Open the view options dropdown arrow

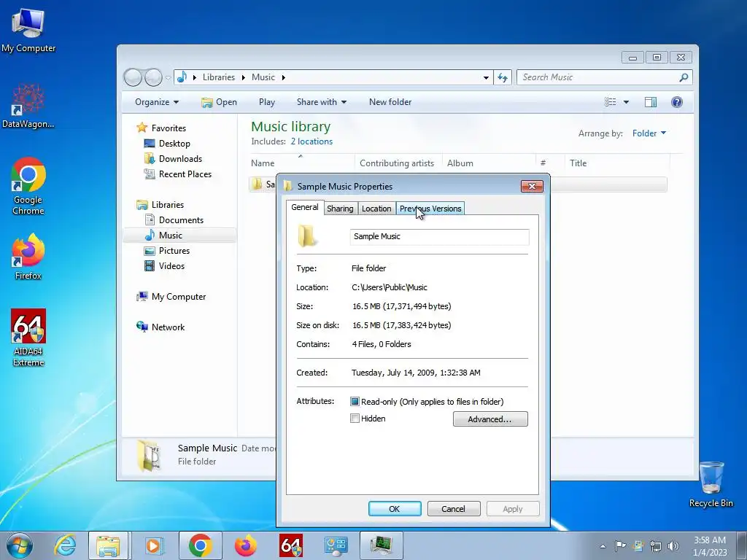click(626, 102)
